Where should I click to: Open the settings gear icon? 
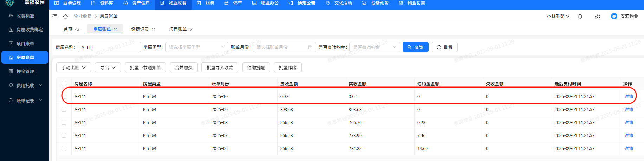click(x=597, y=17)
